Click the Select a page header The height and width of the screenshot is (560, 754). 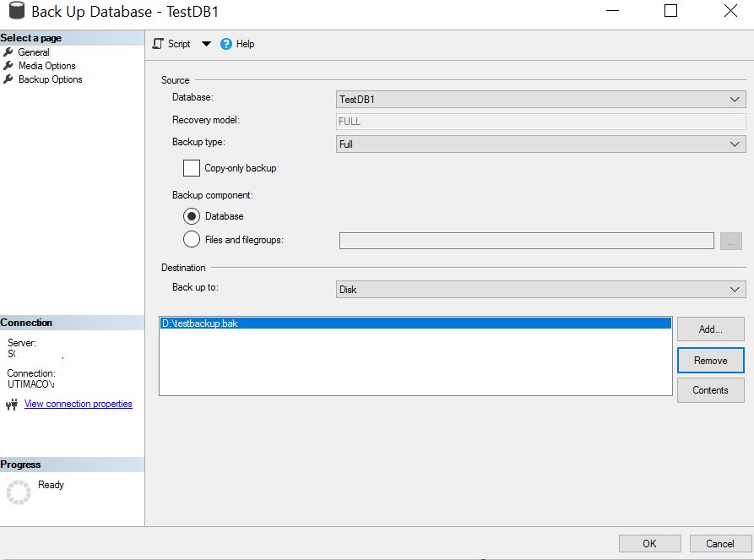pyautogui.click(x=72, y=38)
